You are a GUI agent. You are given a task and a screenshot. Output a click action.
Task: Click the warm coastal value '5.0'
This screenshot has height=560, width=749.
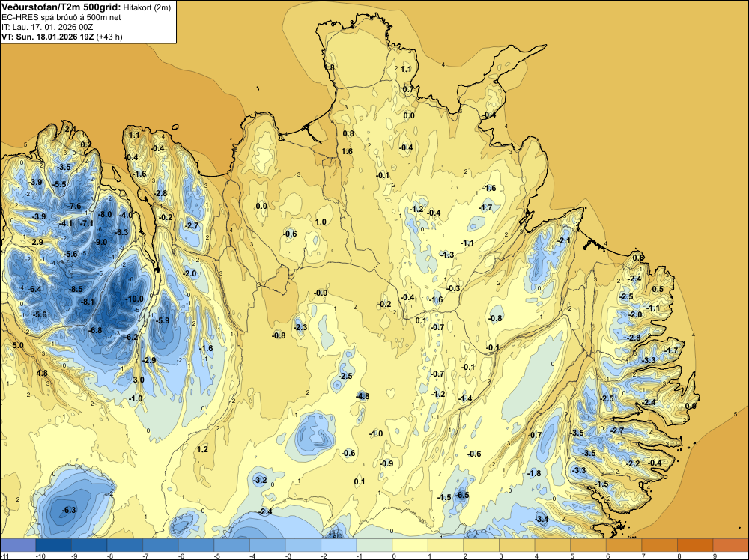18,345
